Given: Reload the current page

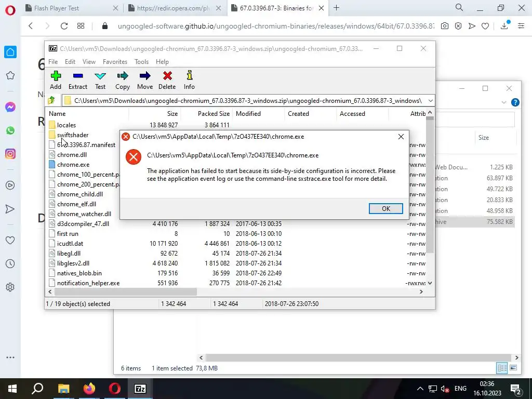Looking at the screenshot, I should click(x=64, y=26).
